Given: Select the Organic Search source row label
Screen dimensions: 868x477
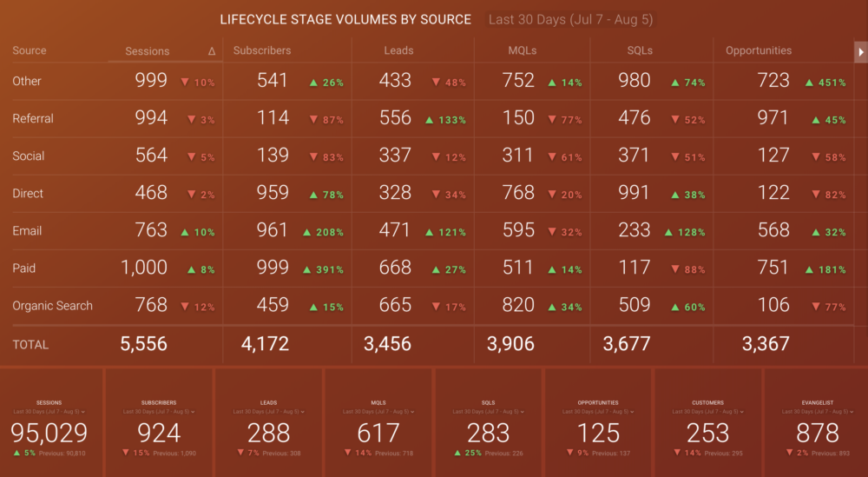Looking at the screenshot, I should 52,306.
